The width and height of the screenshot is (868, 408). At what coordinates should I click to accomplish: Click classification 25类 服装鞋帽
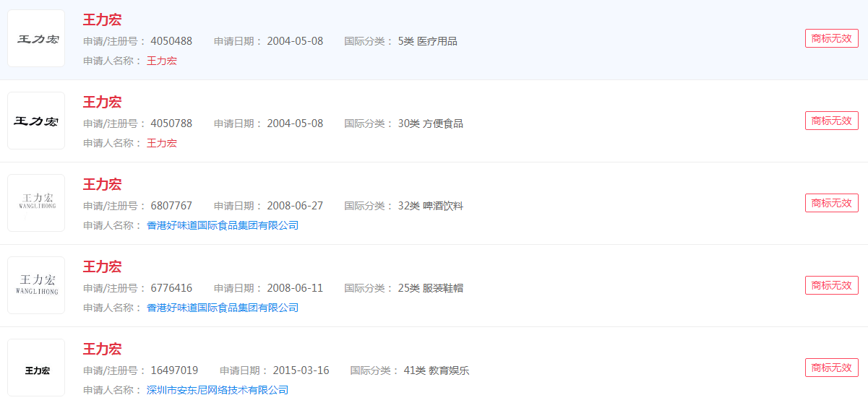[430, 288]
